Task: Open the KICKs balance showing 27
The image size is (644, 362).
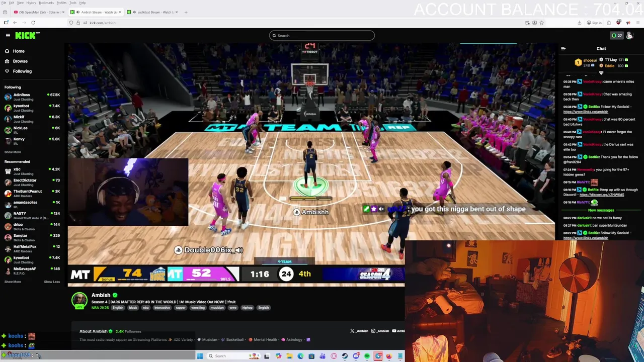Action: [x=617, y=35]
